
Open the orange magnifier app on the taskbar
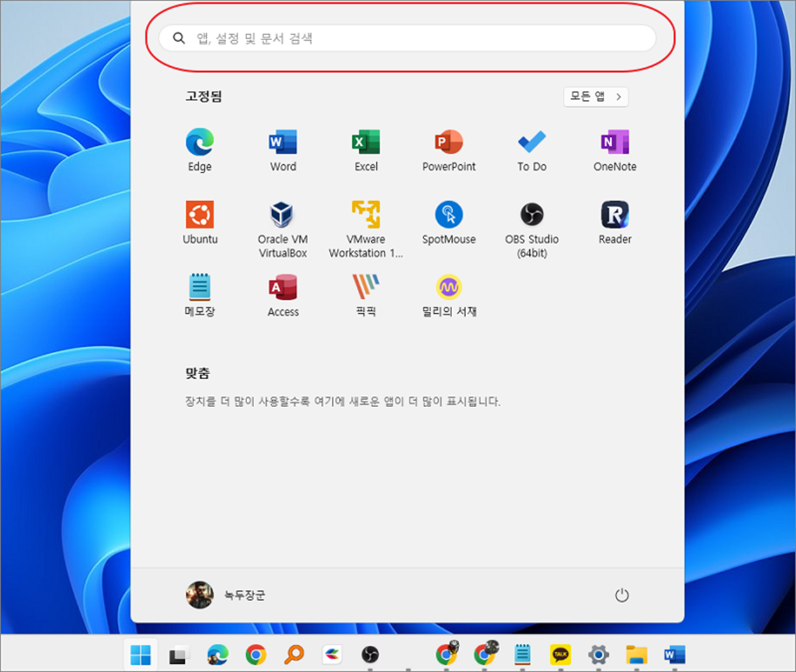click(294, 654)
